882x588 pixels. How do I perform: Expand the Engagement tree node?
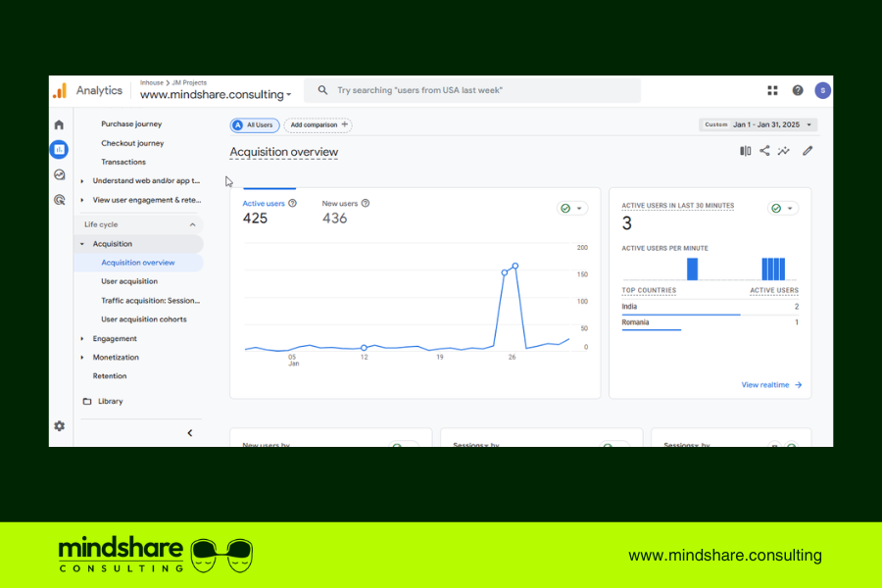[x=82, y=339]
